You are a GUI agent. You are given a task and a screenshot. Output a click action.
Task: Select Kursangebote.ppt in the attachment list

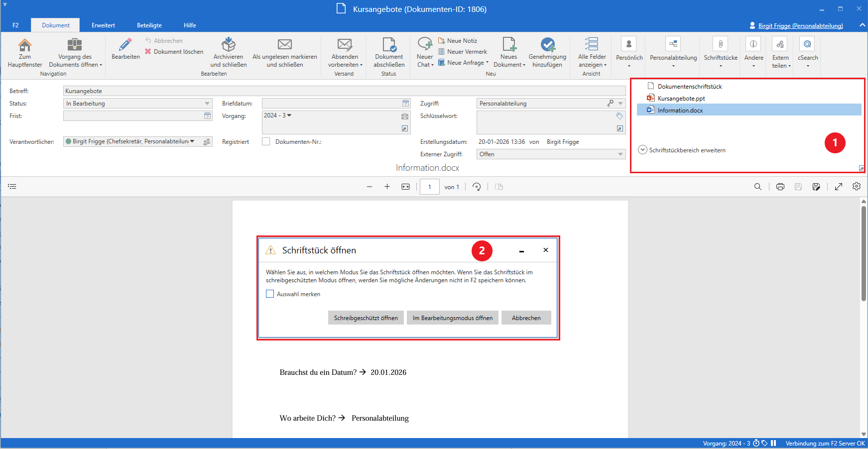pos(682,98)
